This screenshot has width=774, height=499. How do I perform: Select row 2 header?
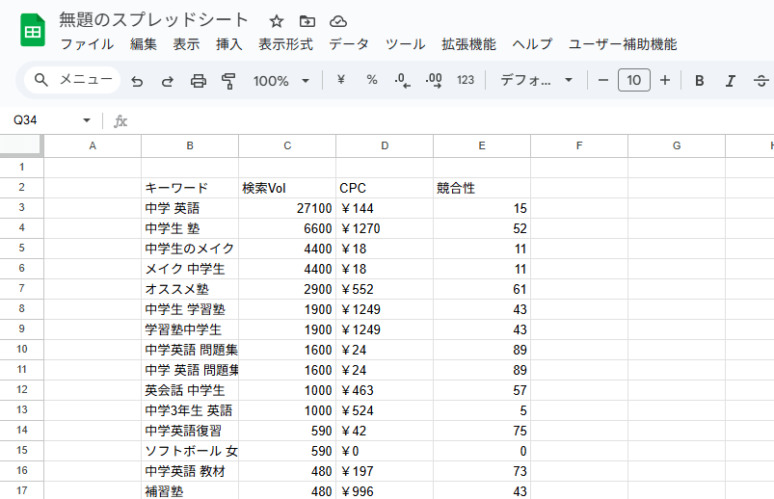tap(21, 188)
